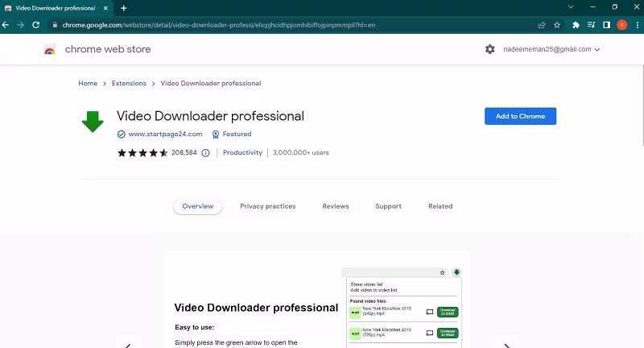
Task: Open Chrome three-dot menu
Action: pyautogui.click(x=637, y=25)
